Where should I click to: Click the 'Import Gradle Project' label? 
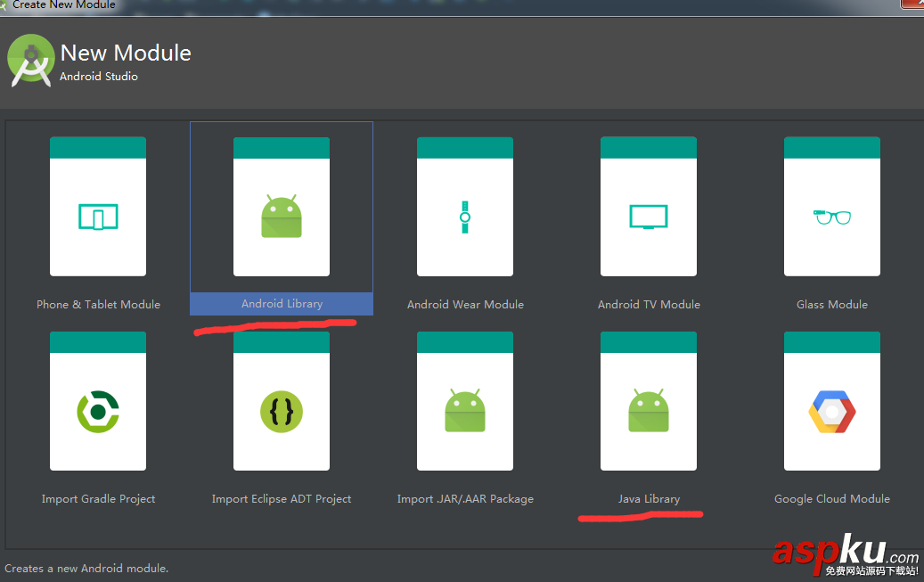[x=98, y=499]
